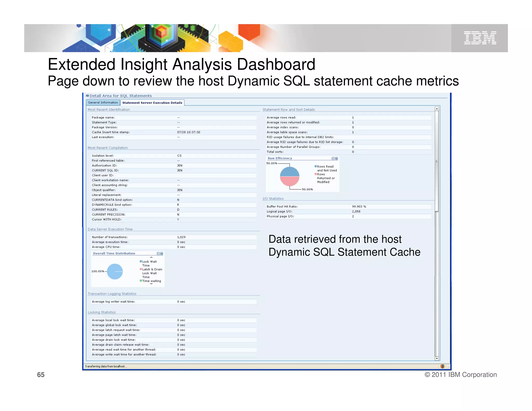532x411 pixels.
Task: Click Cache Insert time stamp value 07/28 10:37:30
Action: click(x=189, y=132)
